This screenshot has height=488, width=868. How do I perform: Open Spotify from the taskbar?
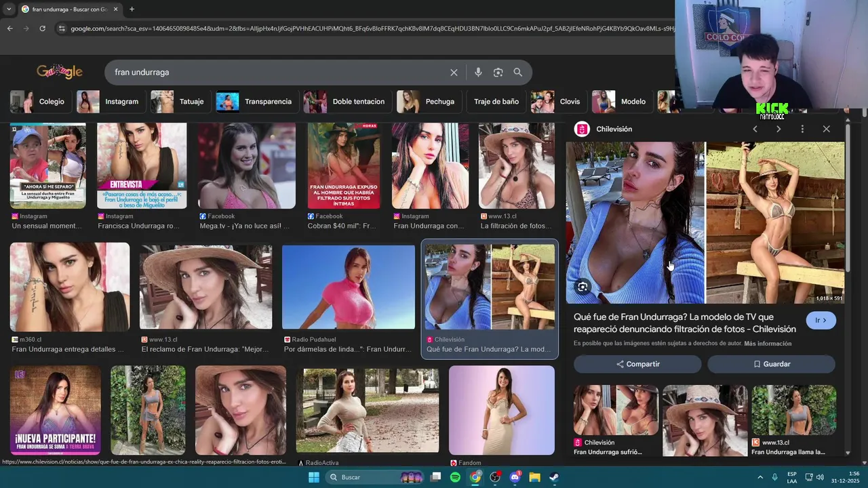pos(455,477)
